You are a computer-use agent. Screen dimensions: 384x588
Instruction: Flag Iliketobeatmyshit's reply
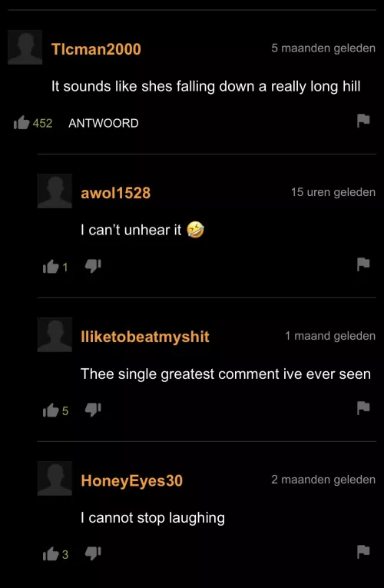pyautogui.click(x=363, y=408)
